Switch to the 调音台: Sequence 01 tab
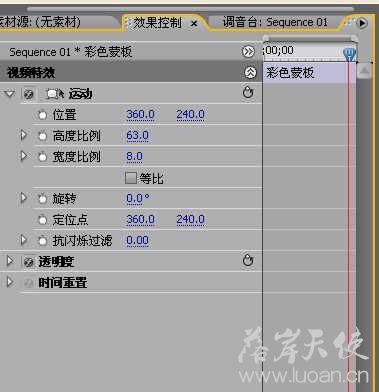Screen dimensions: 379x392 tap(275, 22)
